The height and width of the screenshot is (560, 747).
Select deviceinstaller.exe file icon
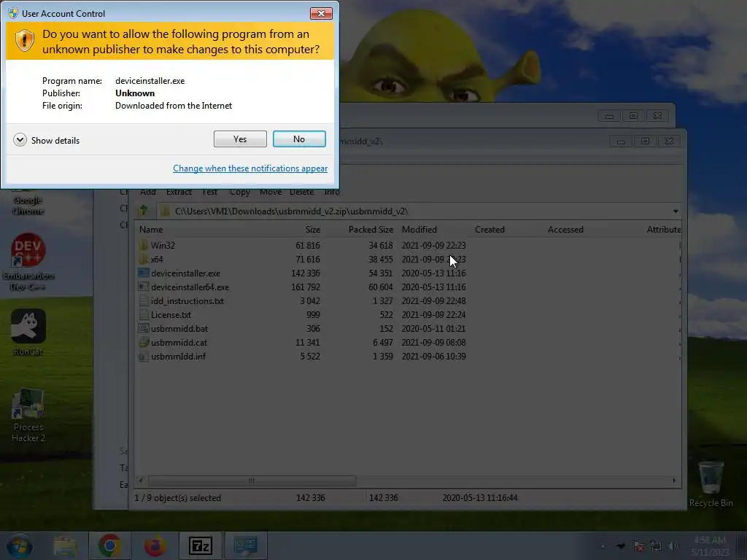tap(144, 273)
